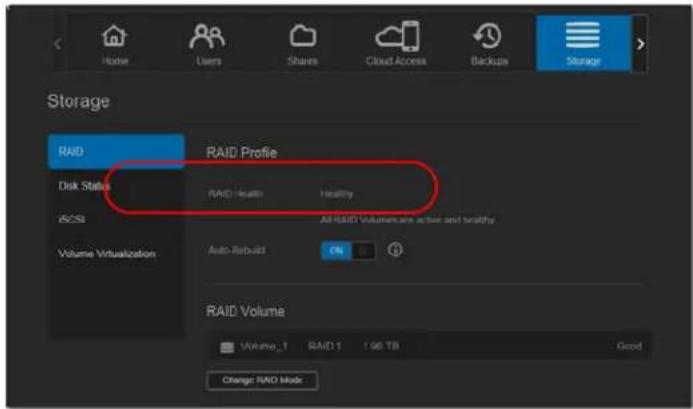Navigate left with the previous arrow
This screenshot has height=409, width=693.
pyautogui.click(x=57, y=44)
